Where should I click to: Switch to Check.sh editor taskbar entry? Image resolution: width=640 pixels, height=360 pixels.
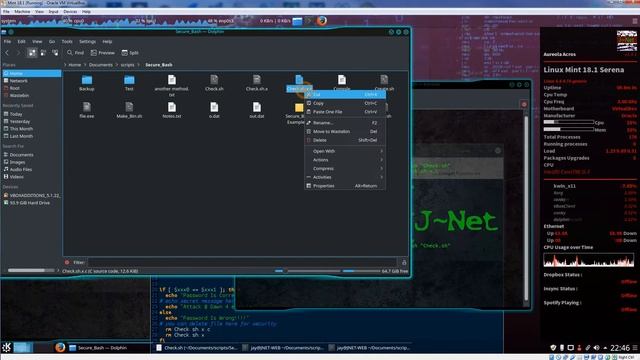pos(197,348)
